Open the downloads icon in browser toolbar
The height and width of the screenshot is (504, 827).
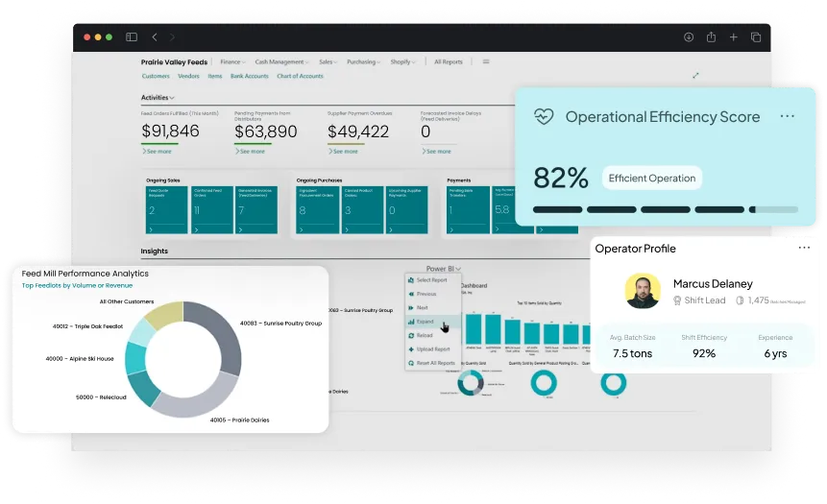click(688, 37)
